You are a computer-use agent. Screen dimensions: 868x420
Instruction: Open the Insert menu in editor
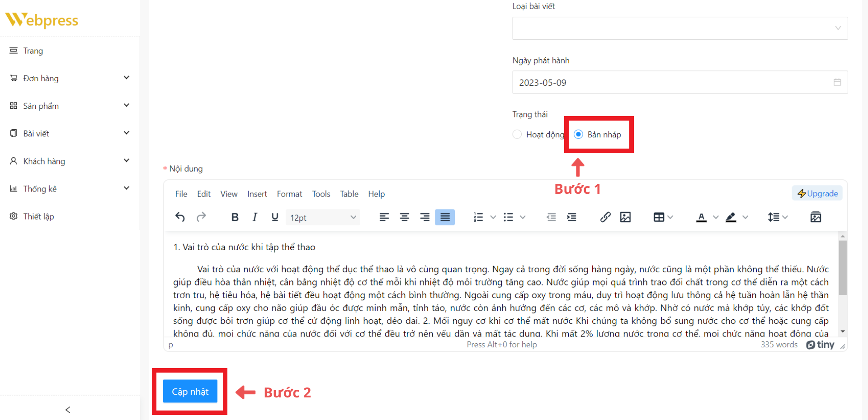point(257,194)
